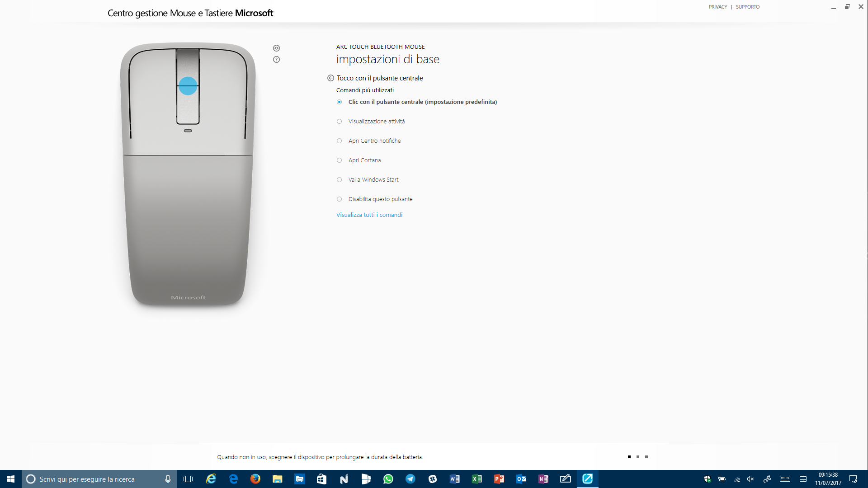Launch Outlook from taskbar
Screen dimensions: 868x488
pos(521,479)
